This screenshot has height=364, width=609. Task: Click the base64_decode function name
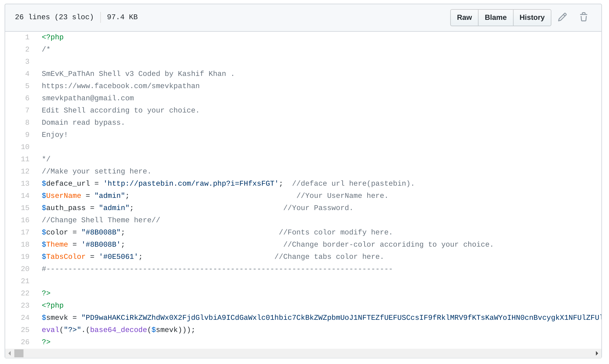[x=118, y=330]
